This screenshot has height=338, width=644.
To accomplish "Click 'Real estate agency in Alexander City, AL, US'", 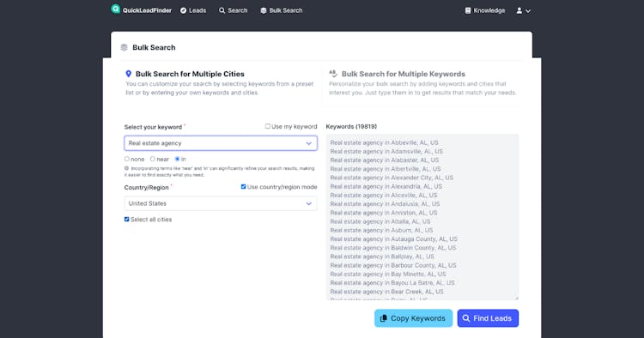I will pyautogui.click(x=392, y=178).
